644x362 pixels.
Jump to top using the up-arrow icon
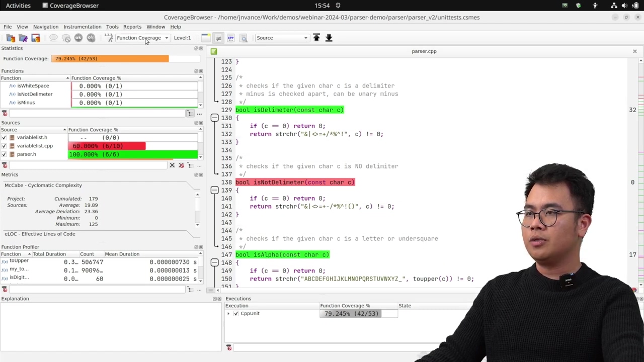pos(316,38)
